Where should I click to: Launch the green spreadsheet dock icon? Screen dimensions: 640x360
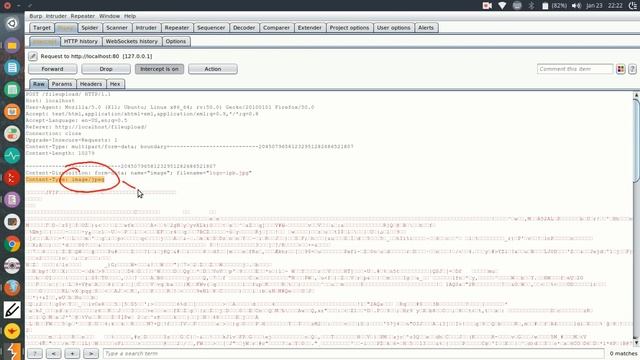point(12,89)
